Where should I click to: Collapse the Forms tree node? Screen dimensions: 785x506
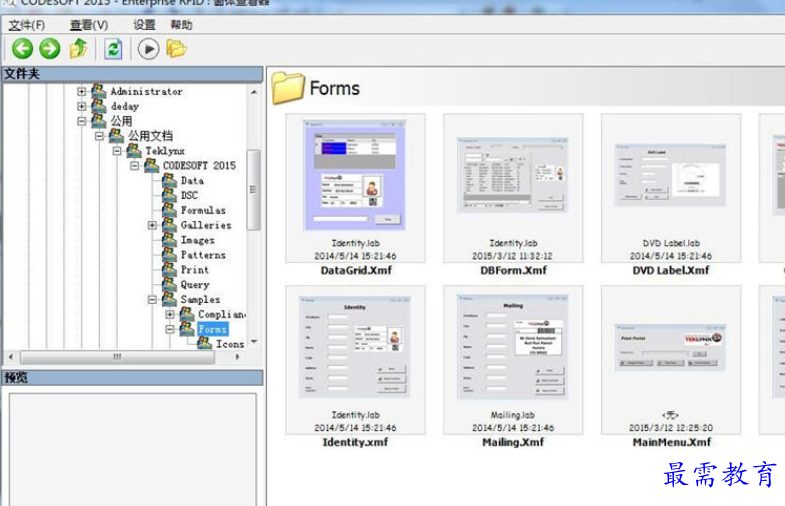coord(170,329)
